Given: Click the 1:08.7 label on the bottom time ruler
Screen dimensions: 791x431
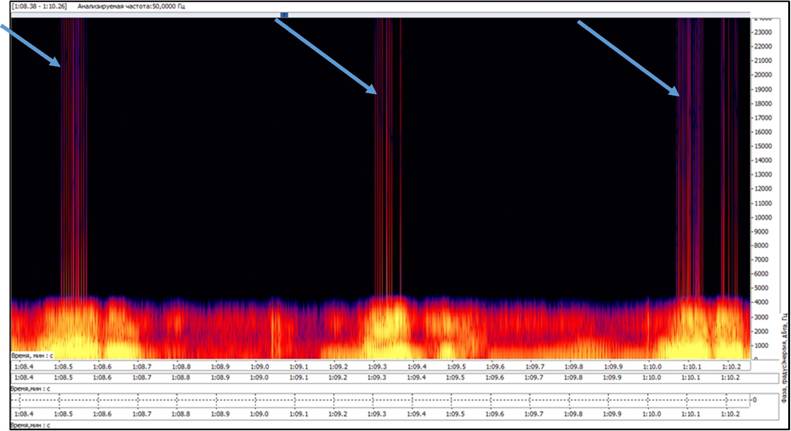Looking at the screenshot, I should click(x=142, y=414).
